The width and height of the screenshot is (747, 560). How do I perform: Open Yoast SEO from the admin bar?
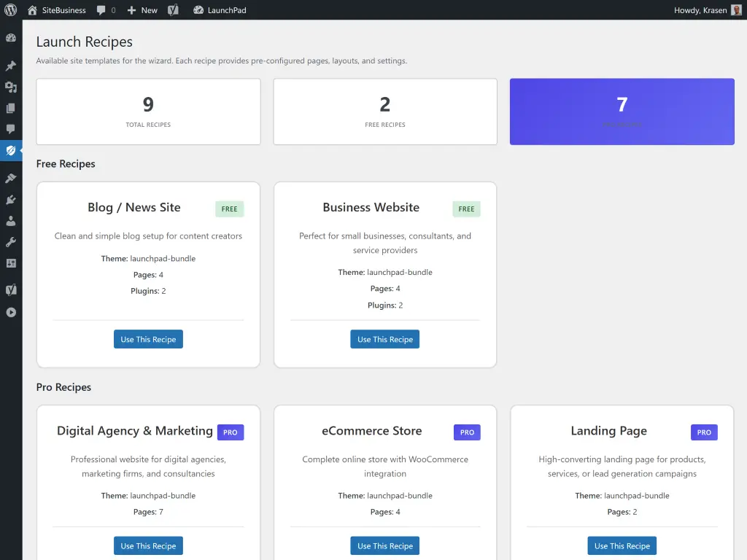pos(173,10)
